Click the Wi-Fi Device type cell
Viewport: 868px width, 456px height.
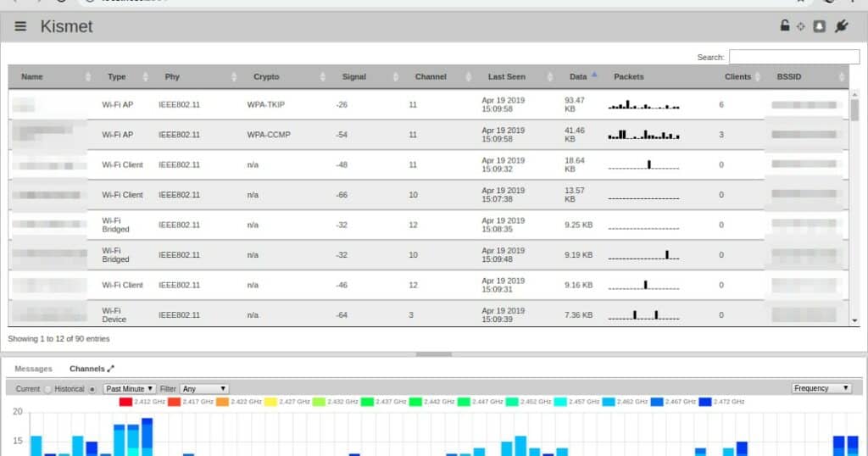pyautogui.click(x=114, y=315)
